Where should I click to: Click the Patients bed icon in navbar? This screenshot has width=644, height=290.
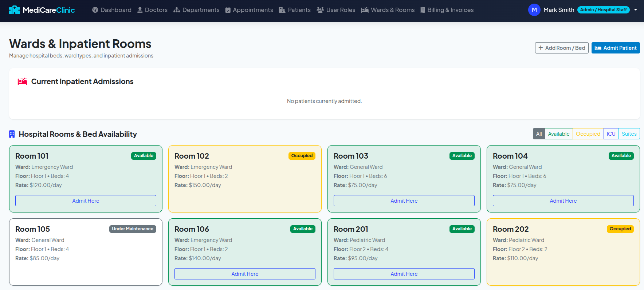pos(282,10)
